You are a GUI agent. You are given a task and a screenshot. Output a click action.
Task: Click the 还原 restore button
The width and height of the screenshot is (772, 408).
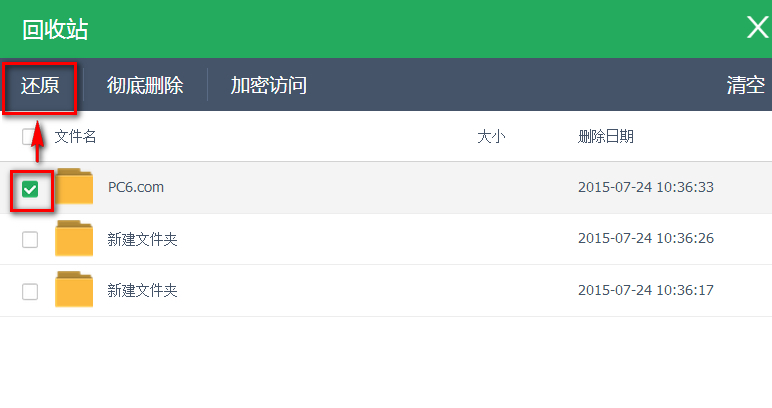click(x=40, y=85)
